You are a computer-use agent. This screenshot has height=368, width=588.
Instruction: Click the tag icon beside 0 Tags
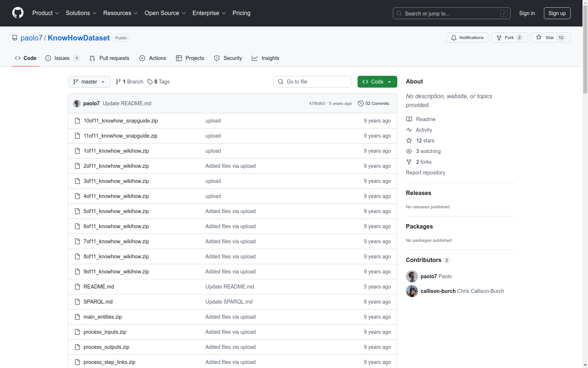(150, 82)
